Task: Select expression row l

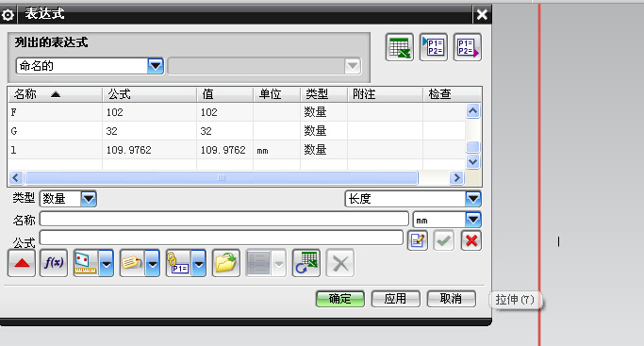Action: pos(237,150)
